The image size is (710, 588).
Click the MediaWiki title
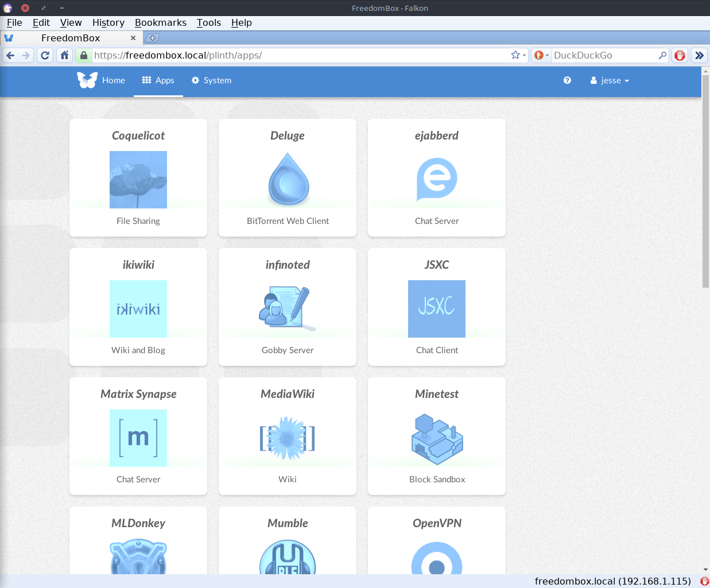coord(288,394)
